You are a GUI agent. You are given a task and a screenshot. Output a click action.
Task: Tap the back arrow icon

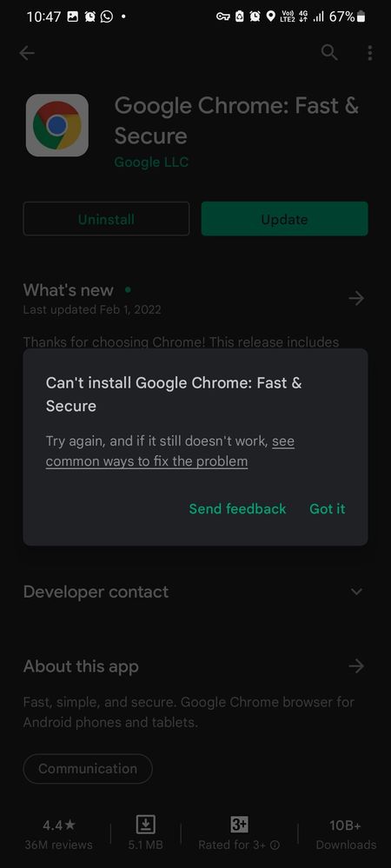pos(27,53)
